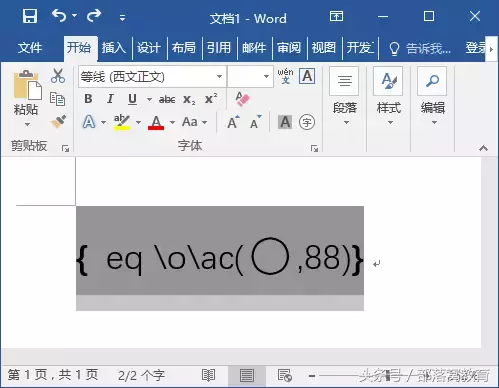Viewport: 499px width, 388px height.
Task: Expand font color dropdown arrow
Action: tap(172, 123)
